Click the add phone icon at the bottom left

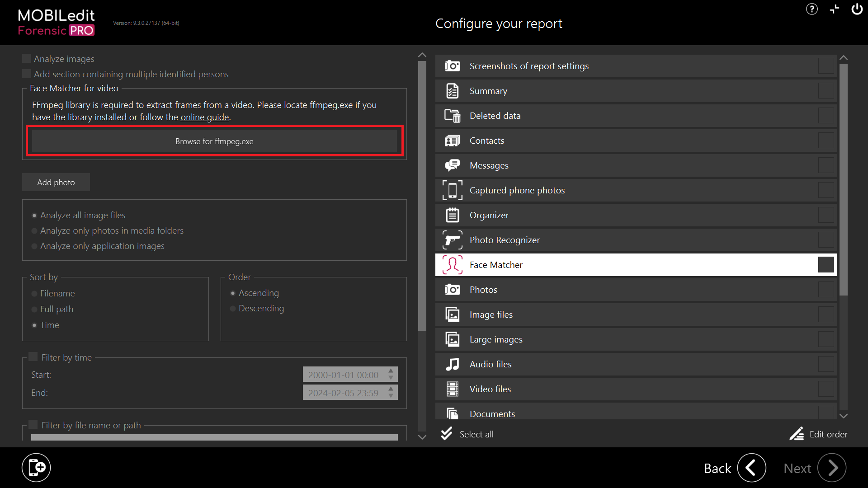click(x=36, y=468)
